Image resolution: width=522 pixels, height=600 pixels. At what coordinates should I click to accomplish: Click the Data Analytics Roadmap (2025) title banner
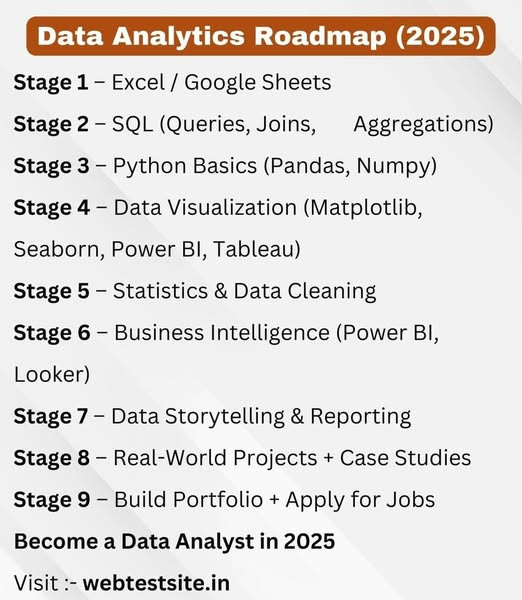point(261,36)
